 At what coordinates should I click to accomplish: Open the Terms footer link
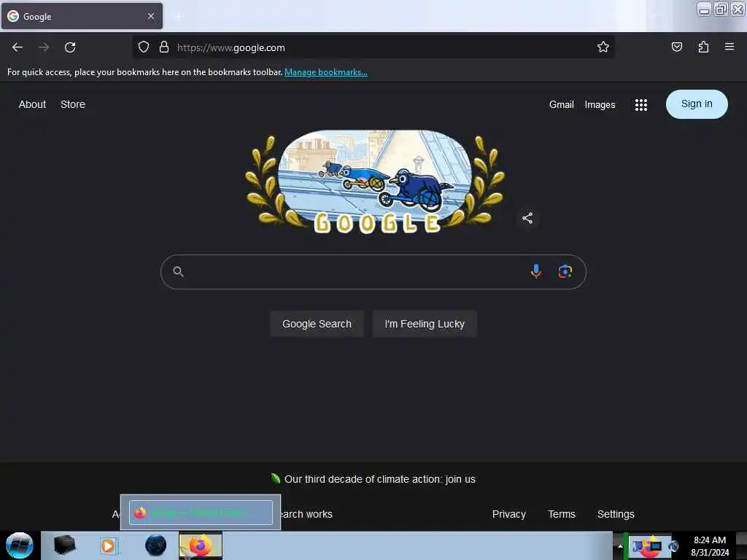click(x=561, y=514)
